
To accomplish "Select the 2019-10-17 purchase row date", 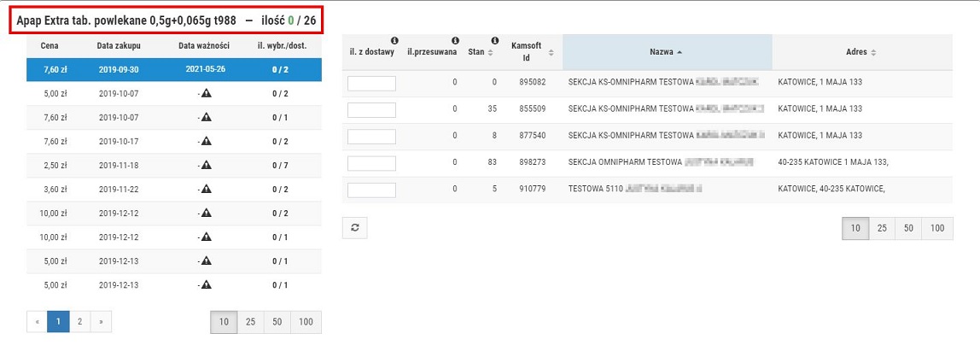I will point(119,142).
